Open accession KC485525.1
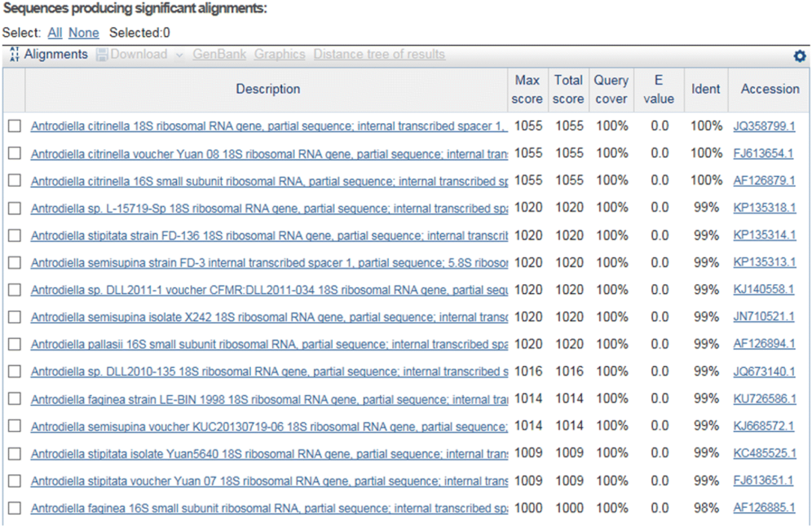 click(765, 453)
